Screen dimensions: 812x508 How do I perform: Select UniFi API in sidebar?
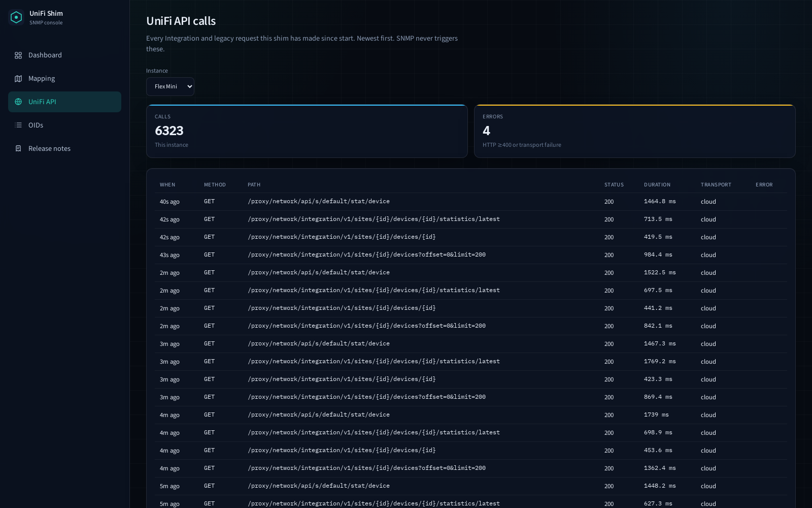coord(64,102)
